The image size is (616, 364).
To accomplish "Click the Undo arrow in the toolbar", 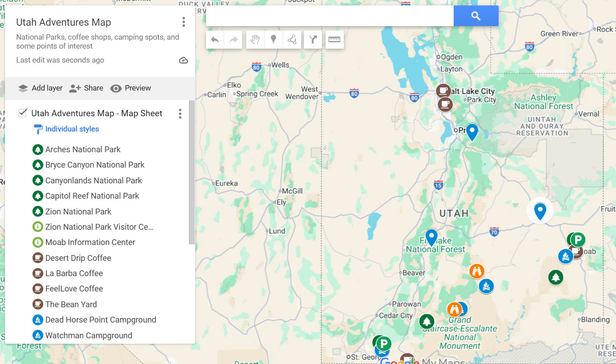I will (215, 40).
